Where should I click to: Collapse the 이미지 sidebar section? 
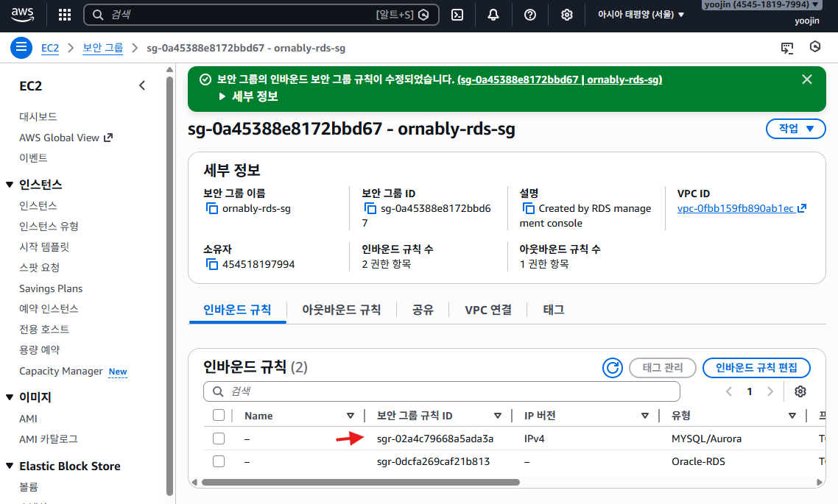click(x=10, y=397)
